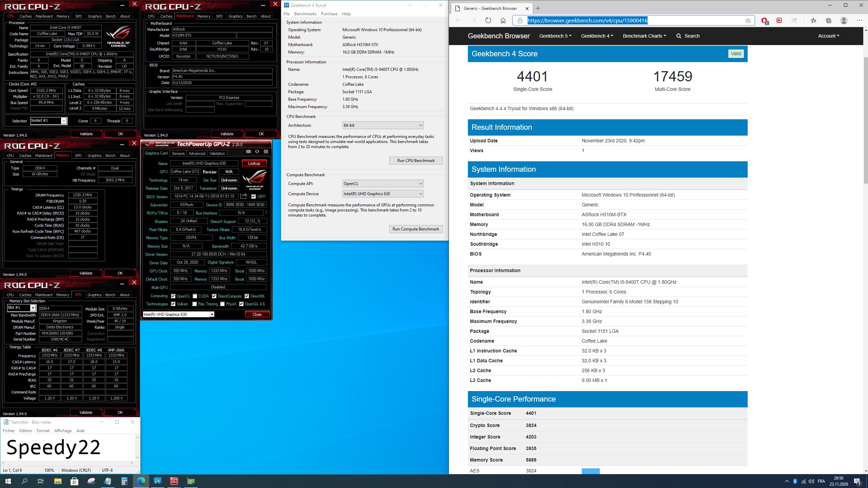Expand the Geekbench 5 dropdown menu
The width and height of the screenshot is (868, 488).
point(555,36)
